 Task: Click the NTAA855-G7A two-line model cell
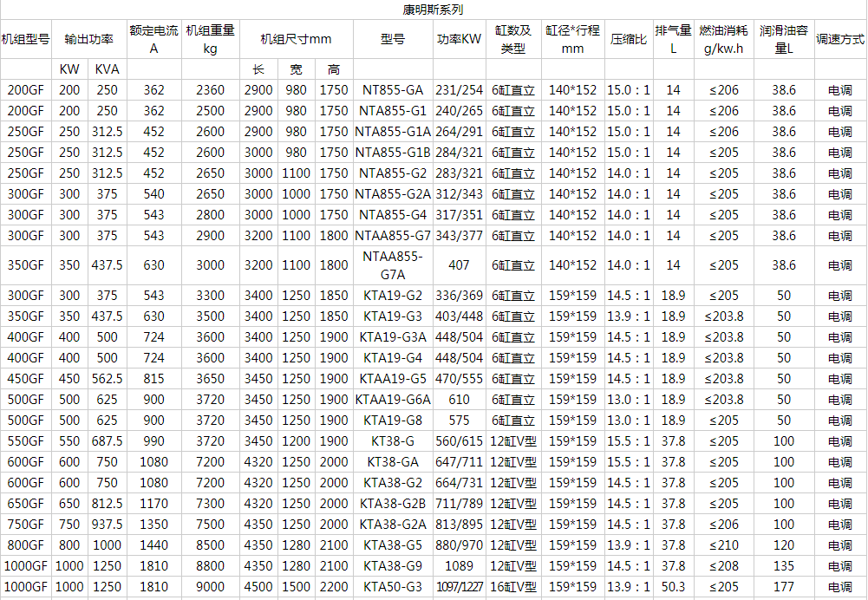(x=393, y=265)
